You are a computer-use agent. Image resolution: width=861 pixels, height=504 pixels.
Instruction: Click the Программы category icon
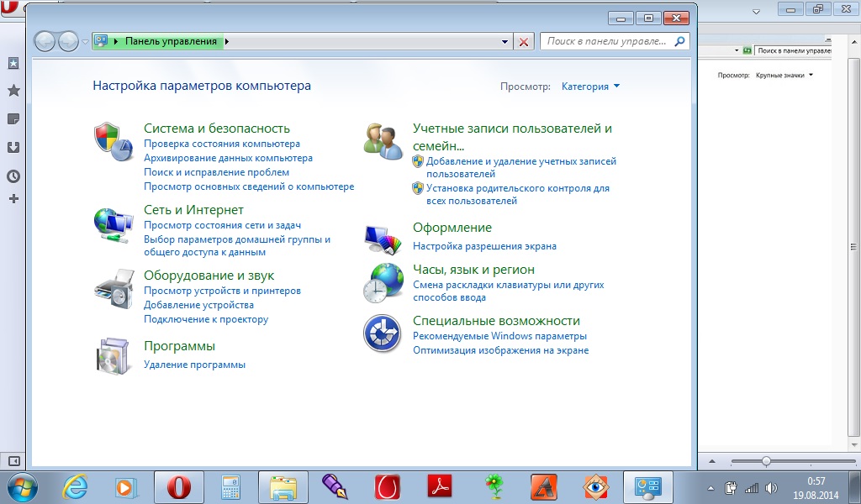[113, 355]
